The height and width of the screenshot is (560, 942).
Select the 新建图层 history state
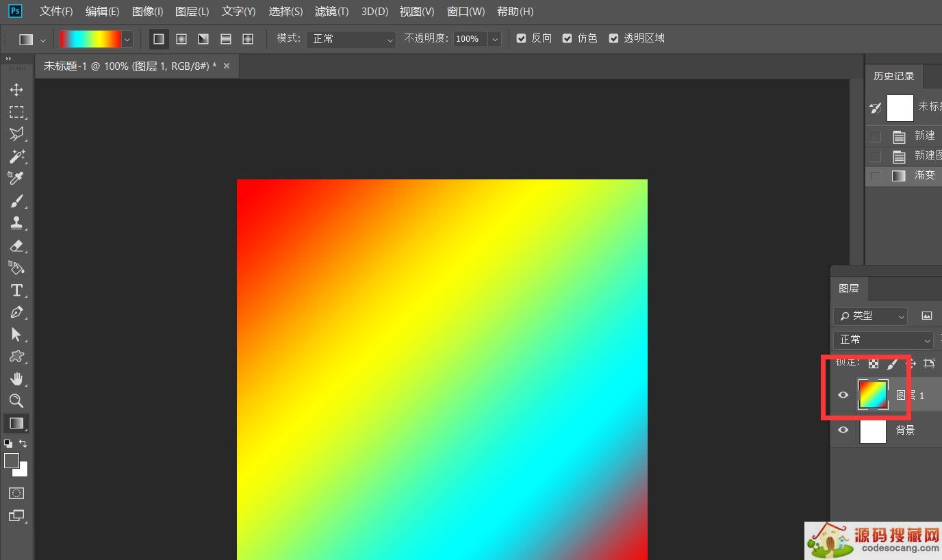(x=904, y=155)
